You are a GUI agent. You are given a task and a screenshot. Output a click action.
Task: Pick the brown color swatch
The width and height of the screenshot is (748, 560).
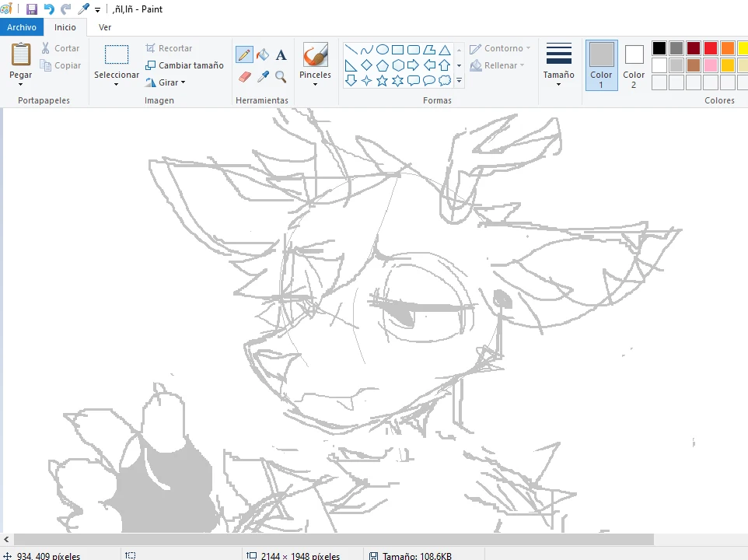click(694, 65)
